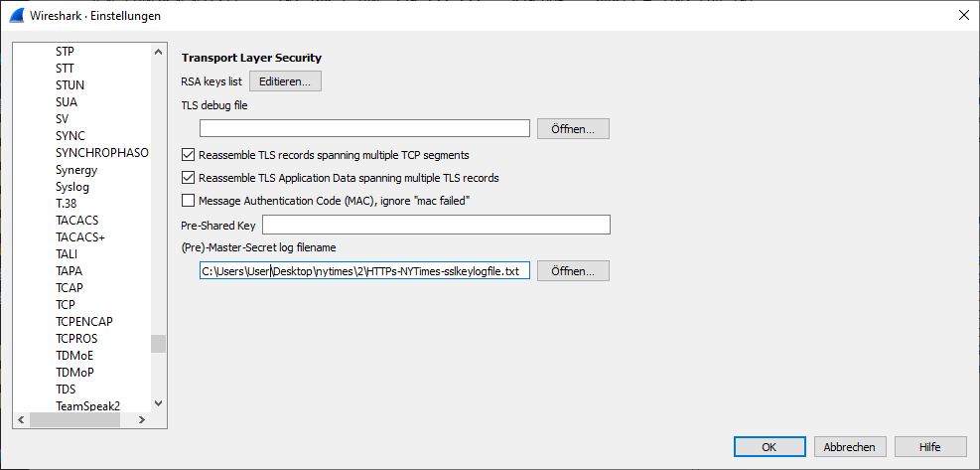980x470 pixels.
Task: Open file browser for TLS debug file
Action: [573, 128]
